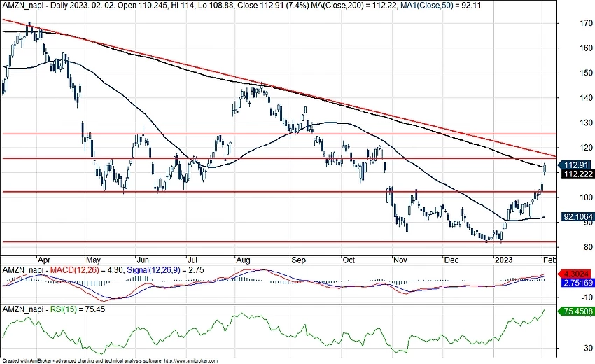Click the 140 price axis label
This screenshot has height=364, width=595.
[586, 98]
